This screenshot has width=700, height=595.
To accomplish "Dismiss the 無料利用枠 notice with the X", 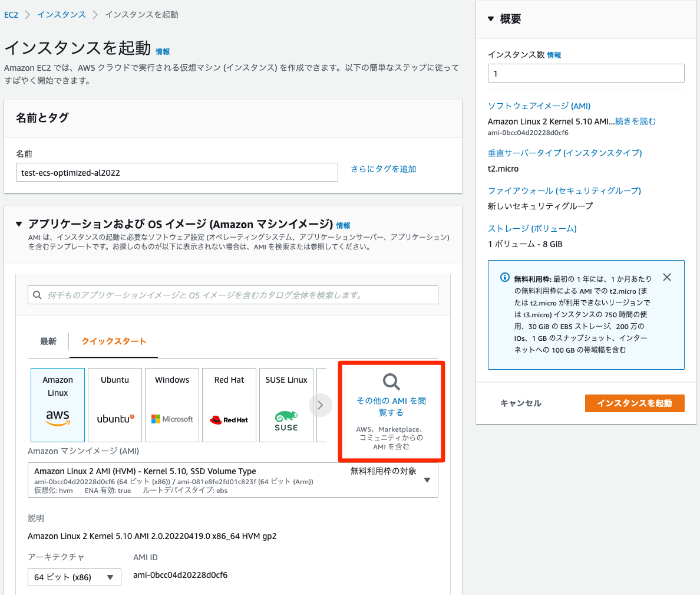I will 666,277.
